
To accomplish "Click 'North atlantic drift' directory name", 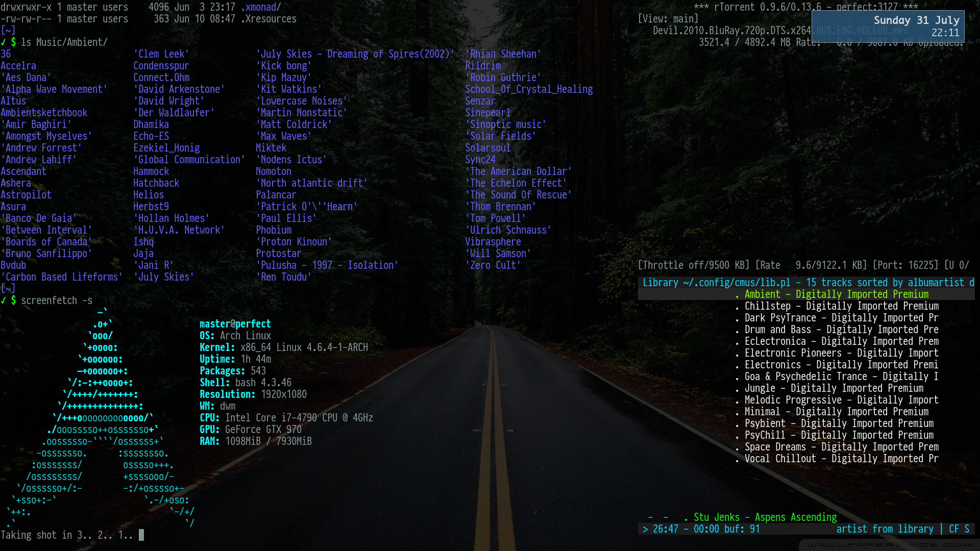I will [312, 183].
